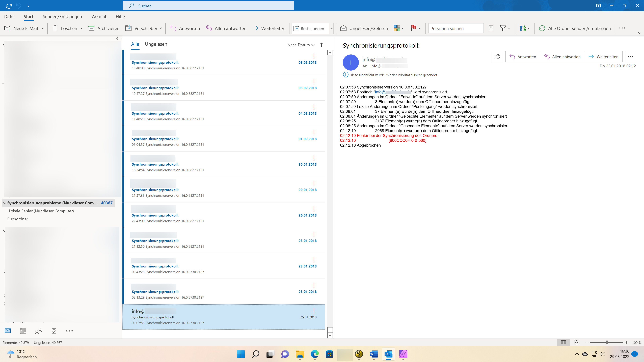Click the Archivieren toolbar icon
The height and width of the screenshot is (362, 644).
click(x=91, y=28)
